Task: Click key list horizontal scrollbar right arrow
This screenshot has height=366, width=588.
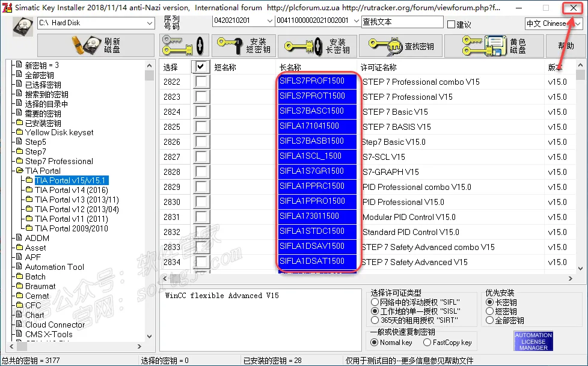Action: pyautogui.click(x=571, y=279)
